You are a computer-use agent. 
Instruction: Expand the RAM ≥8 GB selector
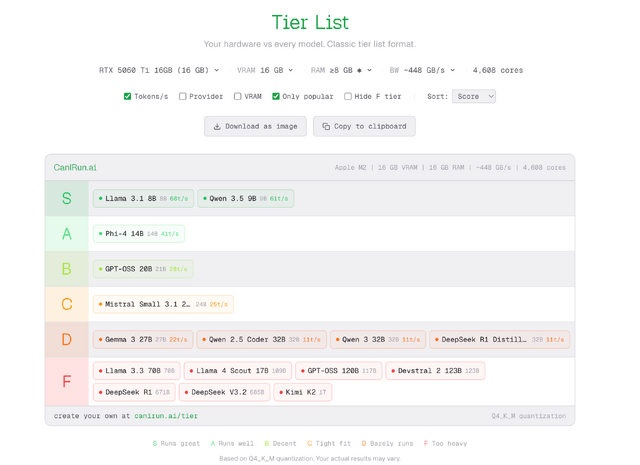(x=341, y=71)
